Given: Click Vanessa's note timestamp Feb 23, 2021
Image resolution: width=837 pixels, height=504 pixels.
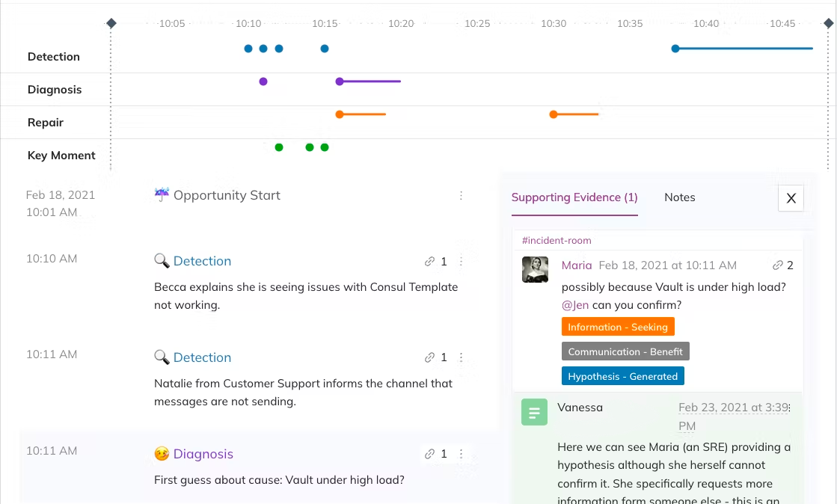Looking at the screenshot, I should point(734,417).
